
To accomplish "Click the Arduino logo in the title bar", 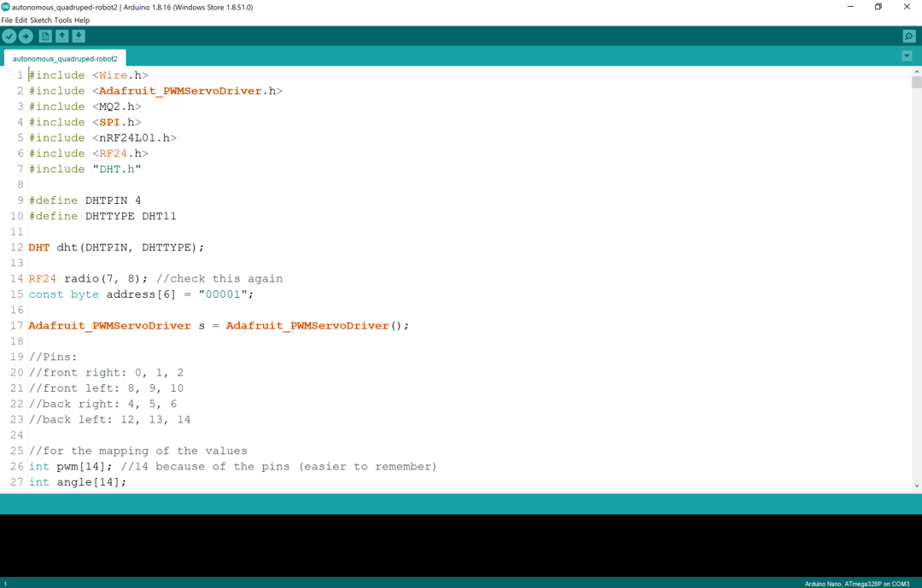I will pos(6,7).
